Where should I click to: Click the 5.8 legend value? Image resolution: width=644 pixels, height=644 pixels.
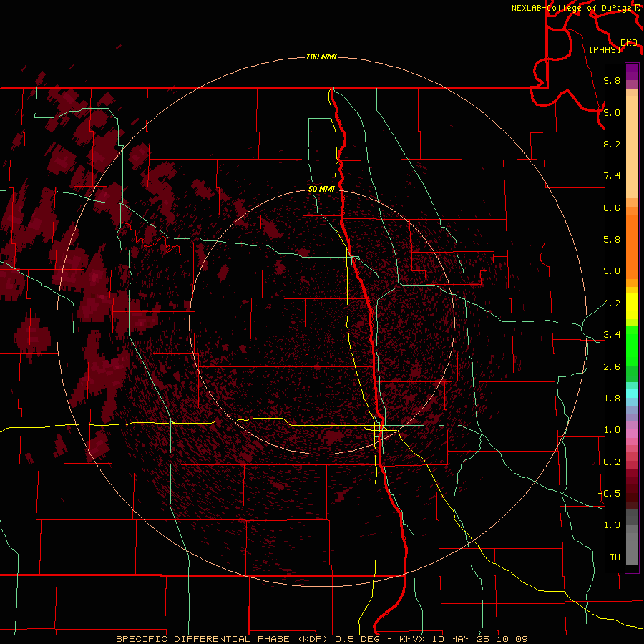(x=612, y=240)
